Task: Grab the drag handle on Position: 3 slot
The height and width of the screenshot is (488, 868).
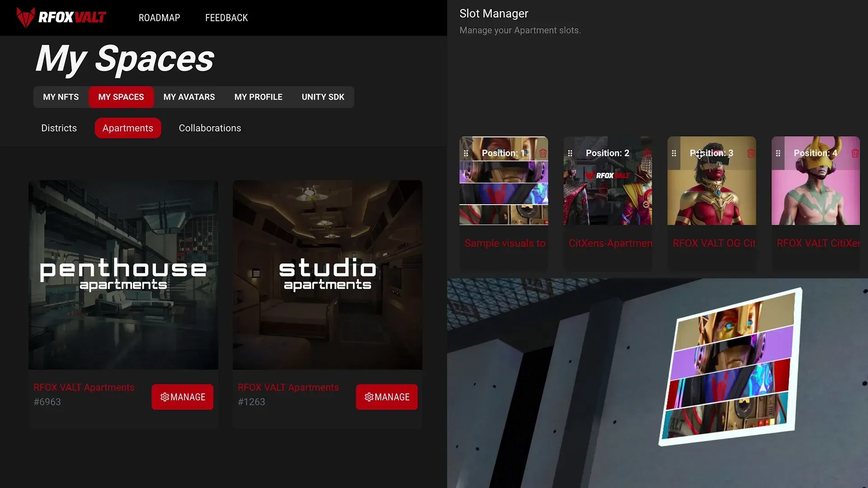Action: 674,153
